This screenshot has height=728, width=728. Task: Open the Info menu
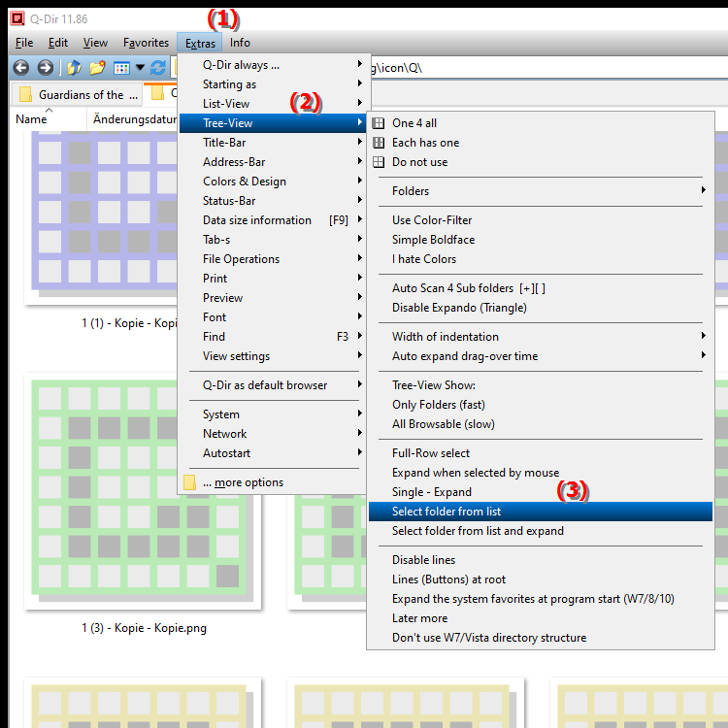pyautogui.click(x=240, y=43)
